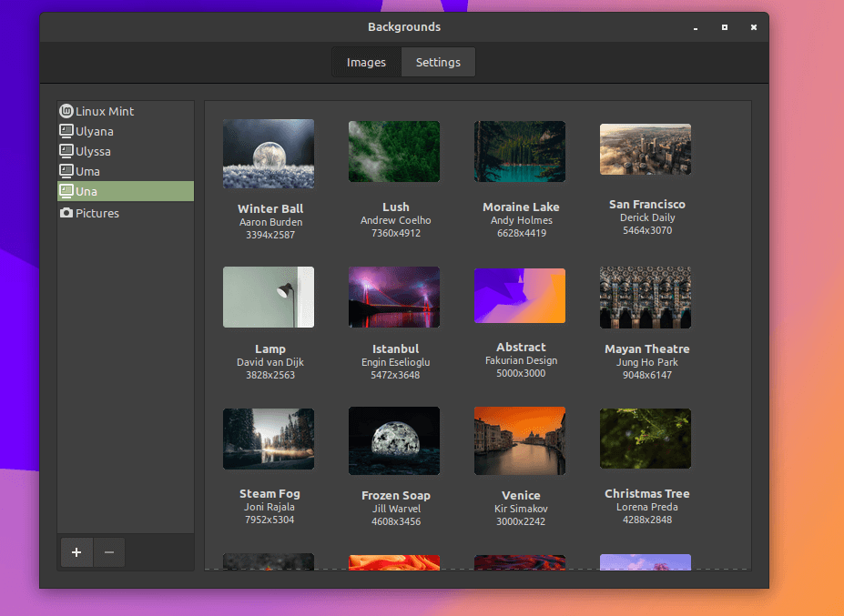Add a new folder with plus button
The image size is (844, 616).
pos(76,552)
